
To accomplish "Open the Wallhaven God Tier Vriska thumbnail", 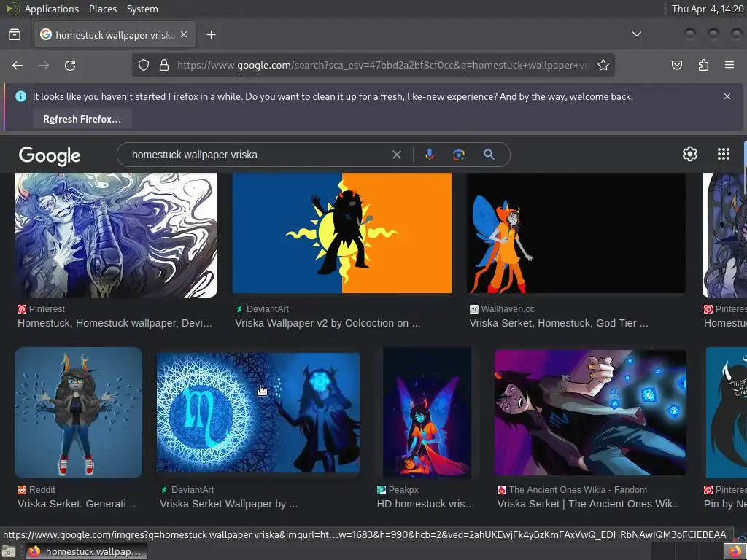I will coord(576,233).
